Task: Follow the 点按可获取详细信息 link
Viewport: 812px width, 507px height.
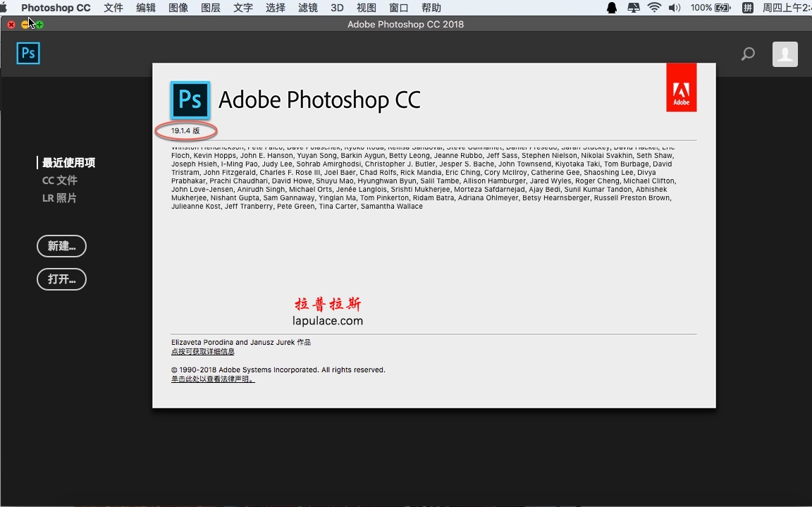Action: click(202, 352)
